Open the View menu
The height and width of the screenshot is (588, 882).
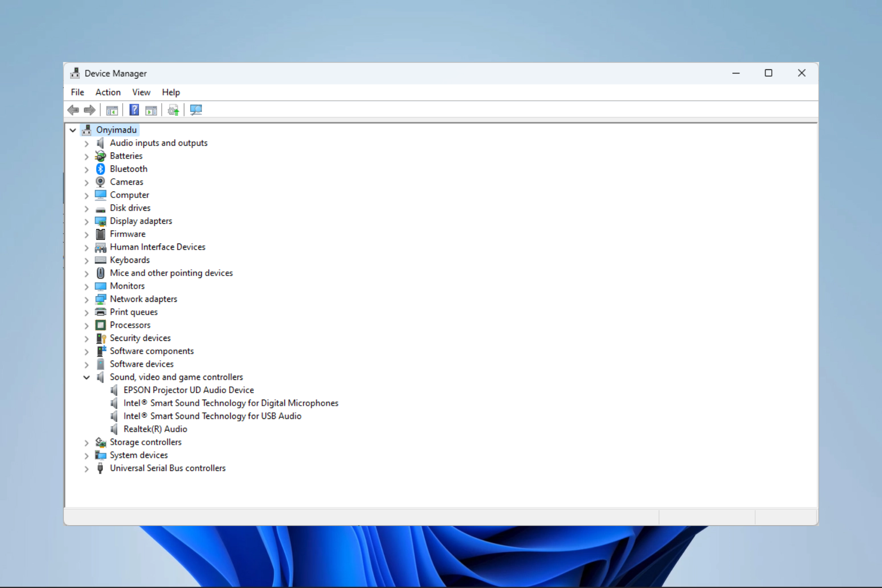[x=141, y=92]
